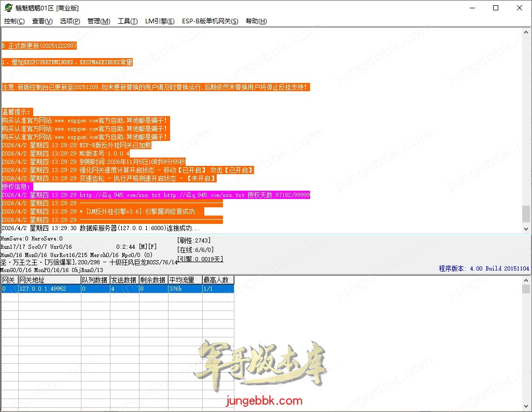This screenshot has height=412, width=532.
Task: Click the 平均流量 column header
Action: coord(184,280)
